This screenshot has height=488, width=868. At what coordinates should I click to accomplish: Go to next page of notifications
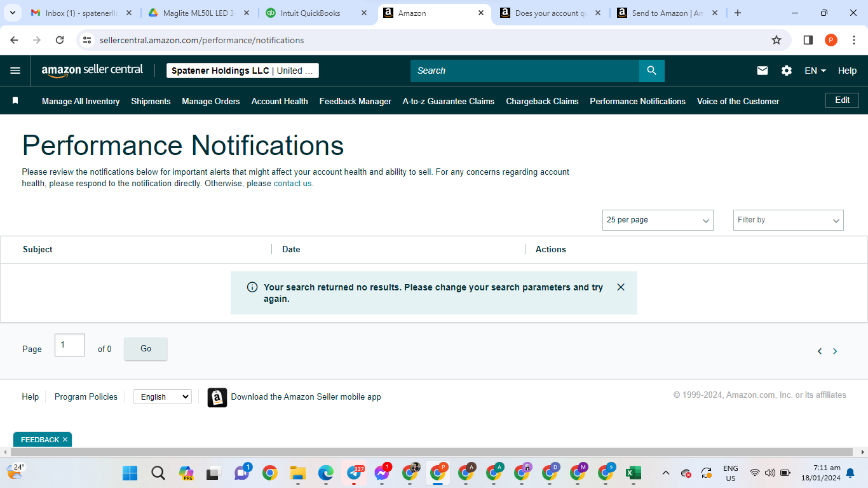pos(835,351)
